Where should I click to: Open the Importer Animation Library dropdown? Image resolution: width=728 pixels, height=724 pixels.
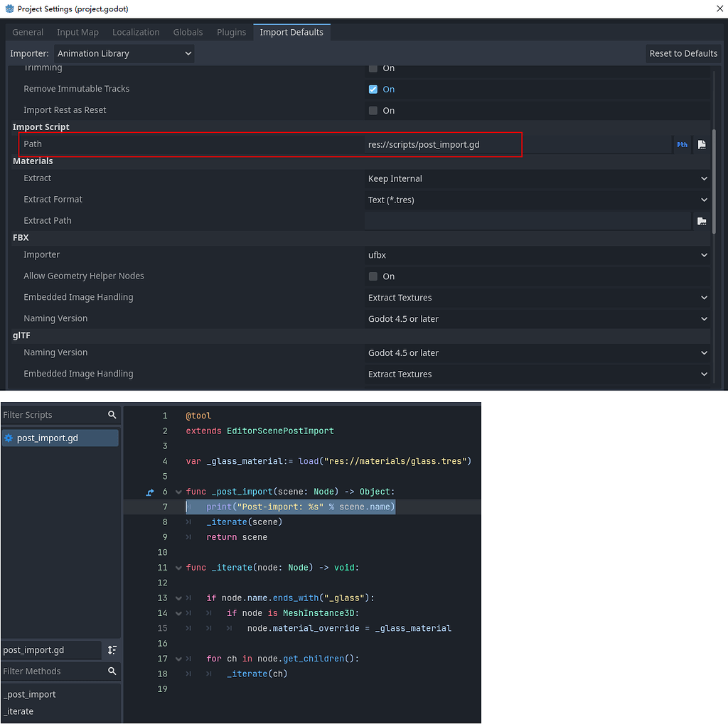click(124, 53)
